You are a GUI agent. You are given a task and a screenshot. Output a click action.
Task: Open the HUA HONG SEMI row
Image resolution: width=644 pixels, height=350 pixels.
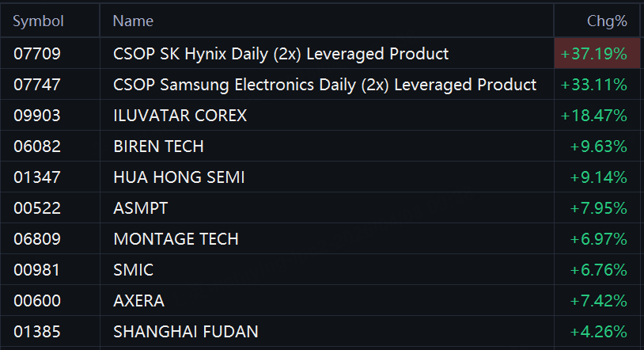tap(179, 177)
